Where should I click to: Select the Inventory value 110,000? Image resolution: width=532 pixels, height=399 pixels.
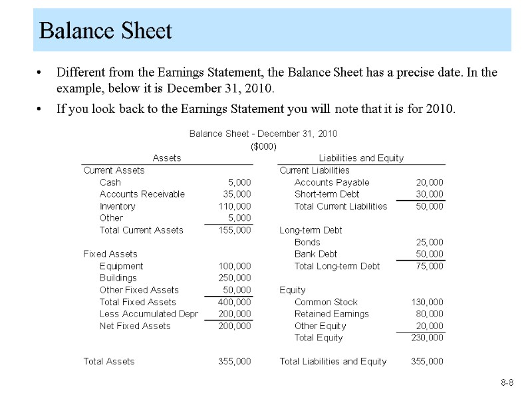pyautogui.click(x=235, y=206)
